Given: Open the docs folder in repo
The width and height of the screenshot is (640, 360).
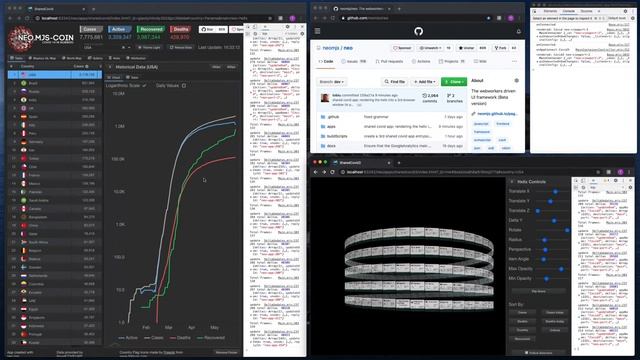Looking at the screenshot, I should [331, 146].
